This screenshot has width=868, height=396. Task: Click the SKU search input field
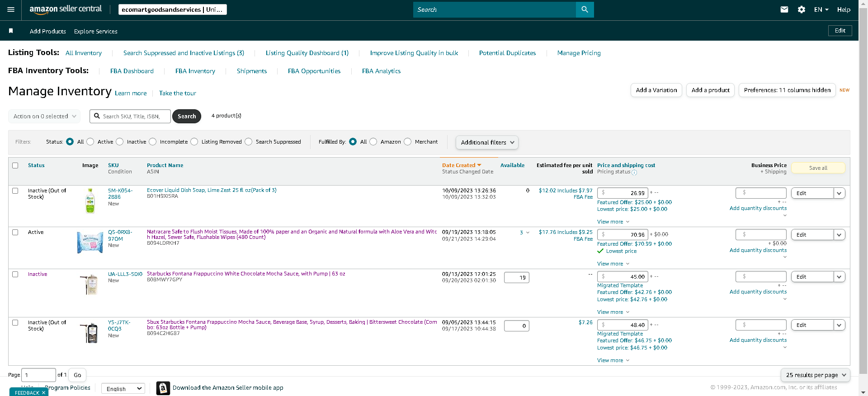130,116
